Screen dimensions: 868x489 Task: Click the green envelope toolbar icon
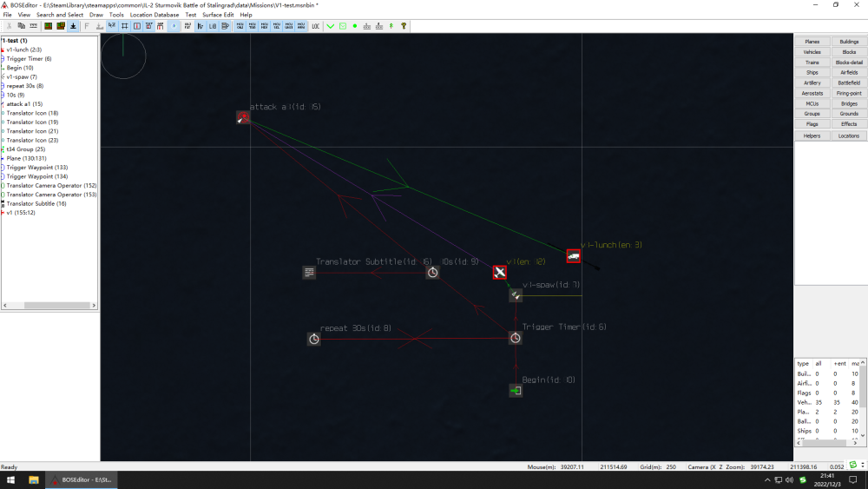pos(343,26)
